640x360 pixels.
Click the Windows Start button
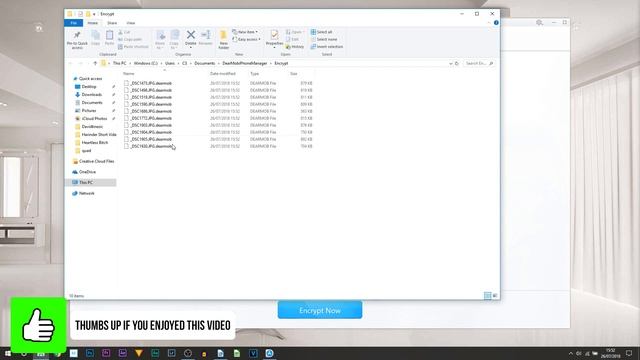(x=8, y=353)
